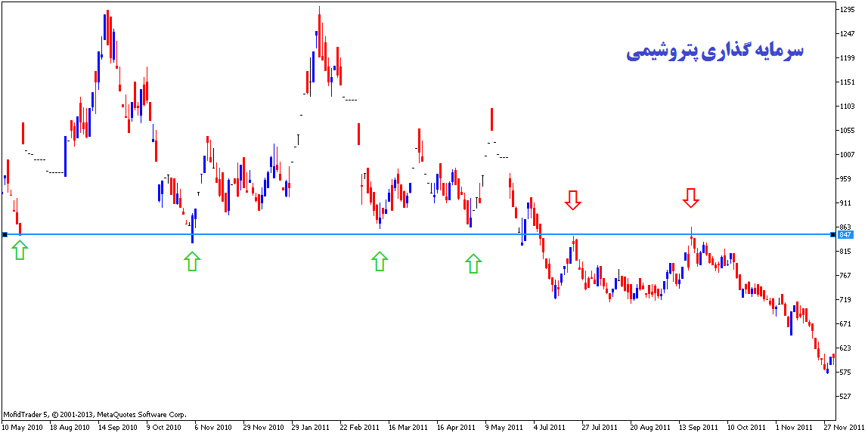This screenshot has height=436, width=868.
Task: Select the third green up arrow from left
Action: [380, 261]
